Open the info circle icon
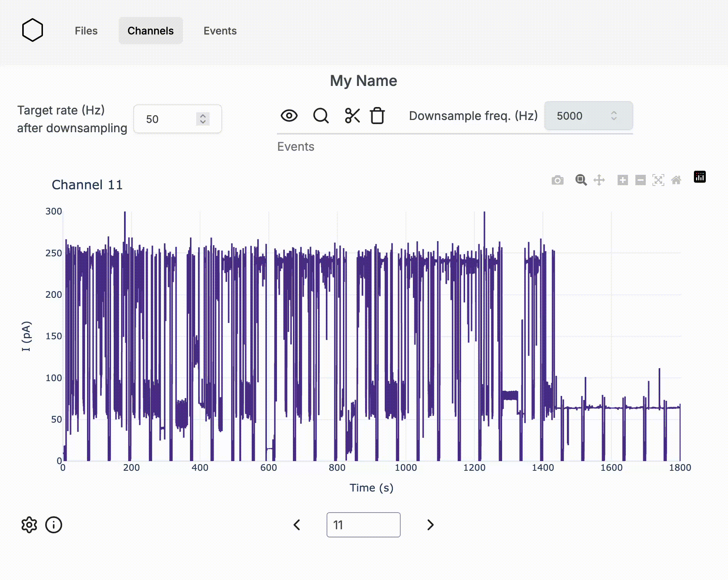Viewport: 728px width, 580px height. click(x=54, y=525)
